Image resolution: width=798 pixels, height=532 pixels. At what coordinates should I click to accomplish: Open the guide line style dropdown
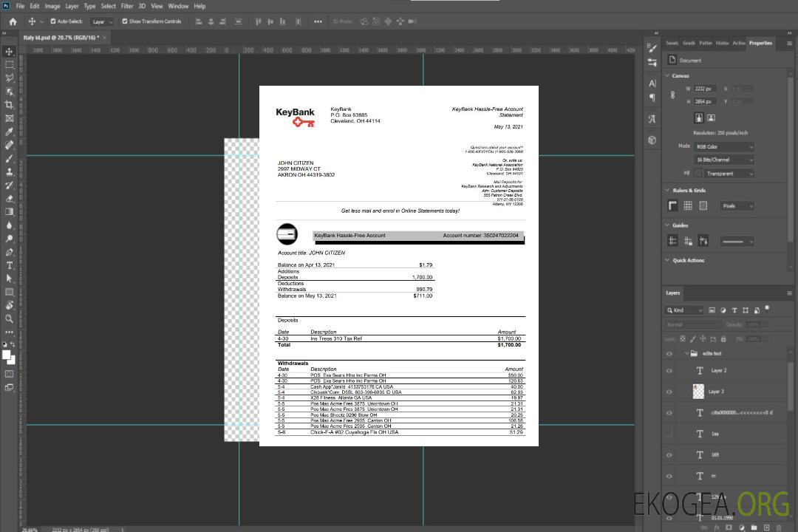737,242
